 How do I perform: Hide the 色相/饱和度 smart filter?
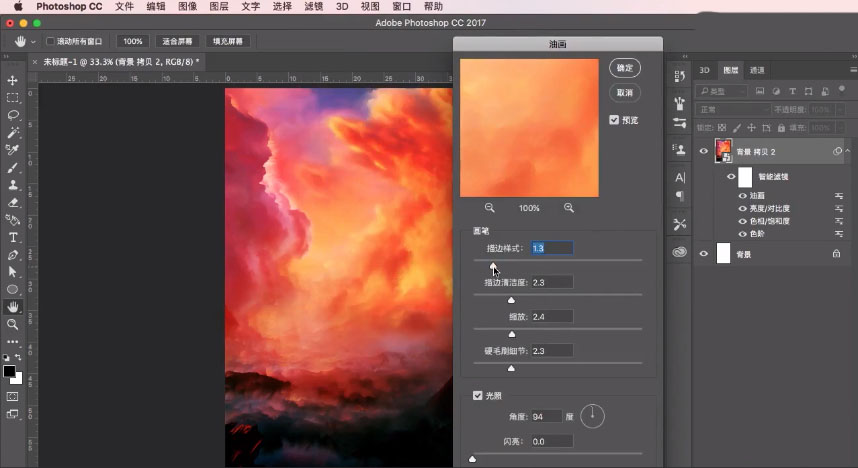click(x=743, y=221)
